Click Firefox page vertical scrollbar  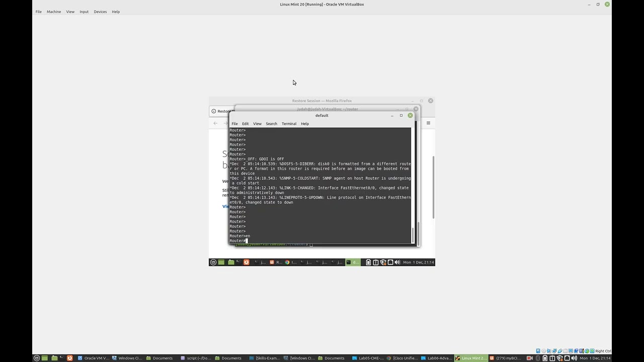[x=433, y=187]
